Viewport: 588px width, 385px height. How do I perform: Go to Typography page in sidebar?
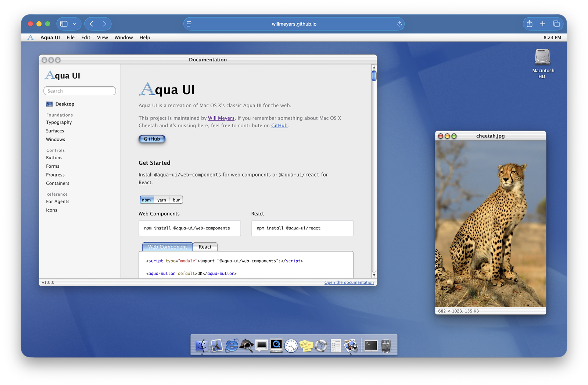[59, 122]
